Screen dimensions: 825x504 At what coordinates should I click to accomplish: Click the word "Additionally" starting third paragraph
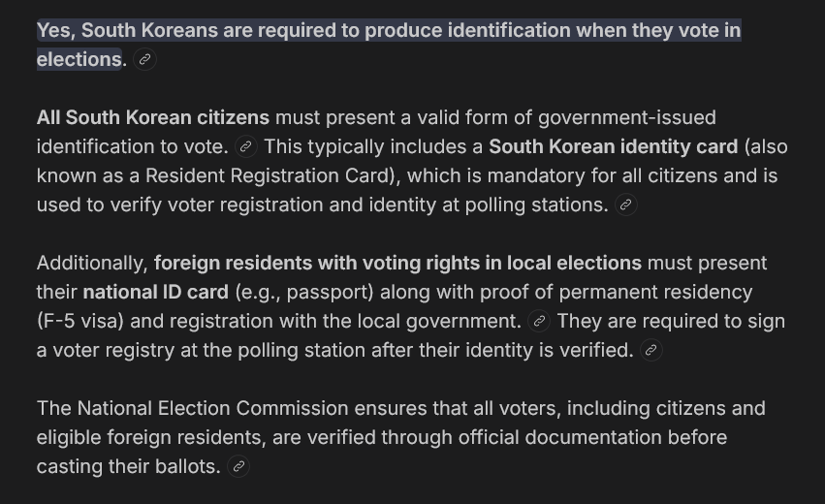(91, 264)
